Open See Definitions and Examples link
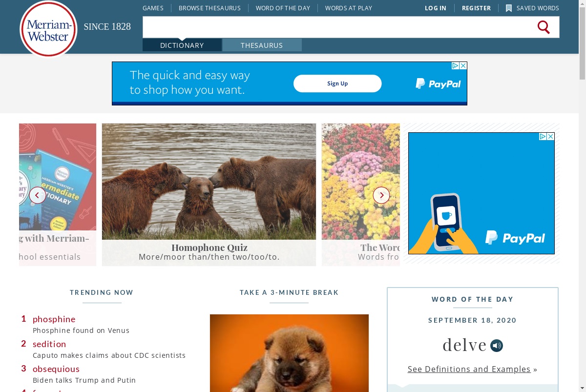Image resolution: width=586 pixels, height=392 pixels. coord(469,369)
